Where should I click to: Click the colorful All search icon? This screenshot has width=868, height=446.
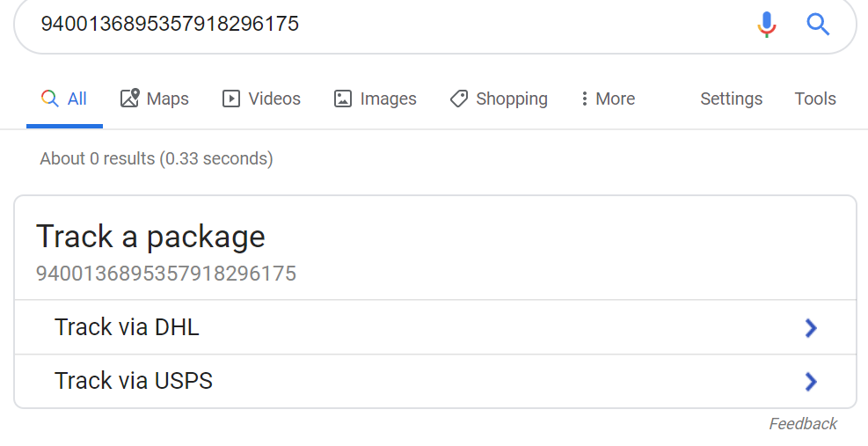[x=50, y=99]
